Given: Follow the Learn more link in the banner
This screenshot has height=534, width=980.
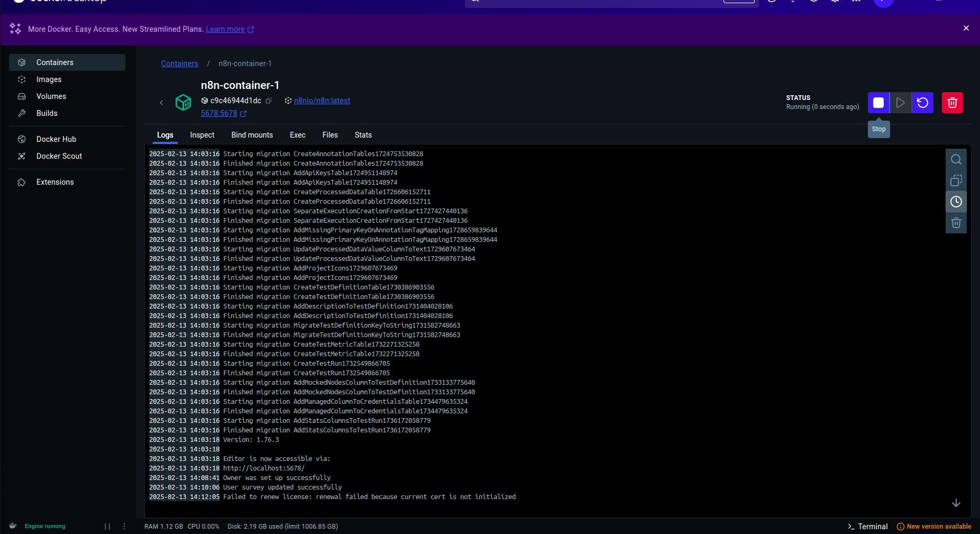Looking at the screenshot, I should (x=225, y=29).
